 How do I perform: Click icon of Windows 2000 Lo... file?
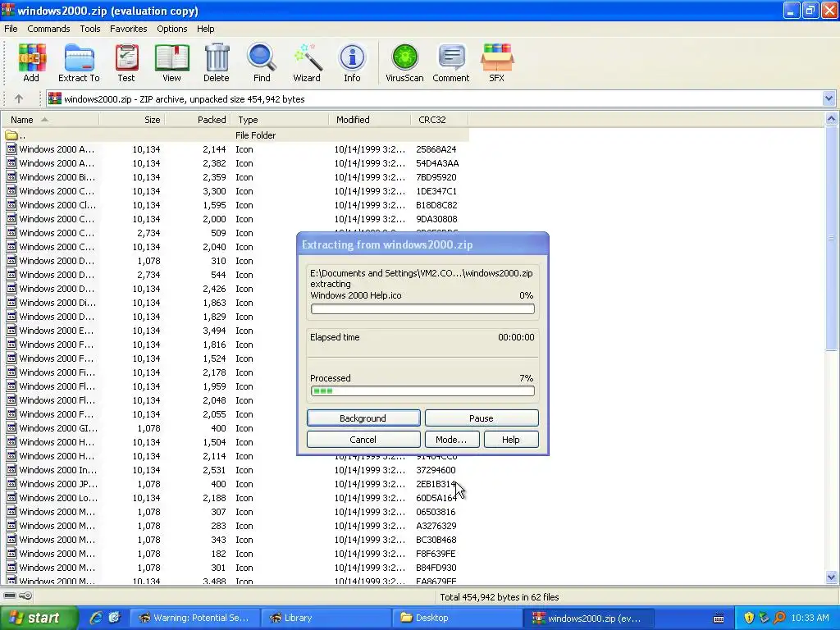[11, 498]
